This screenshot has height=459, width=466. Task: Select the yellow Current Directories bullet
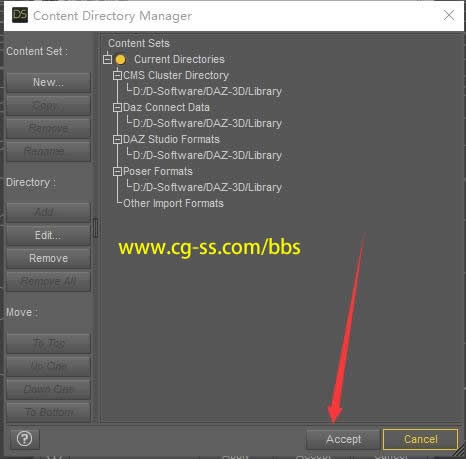coord(120,60)
